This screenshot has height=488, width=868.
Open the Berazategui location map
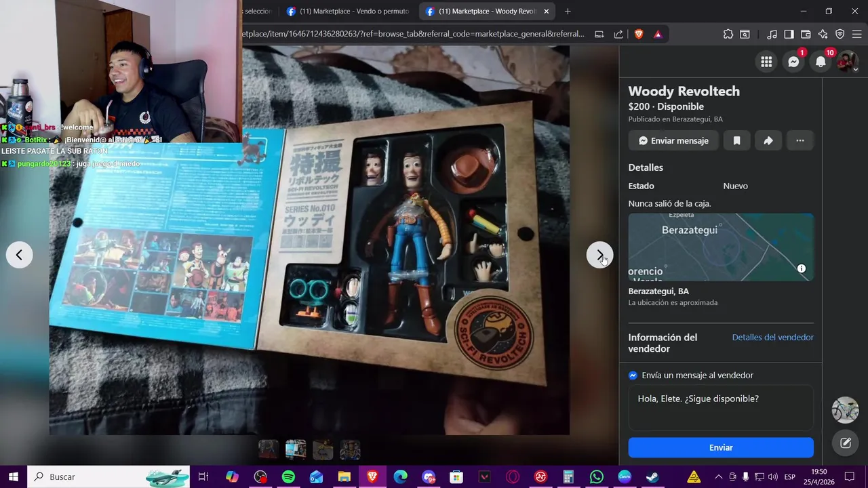tap(721, 247)
